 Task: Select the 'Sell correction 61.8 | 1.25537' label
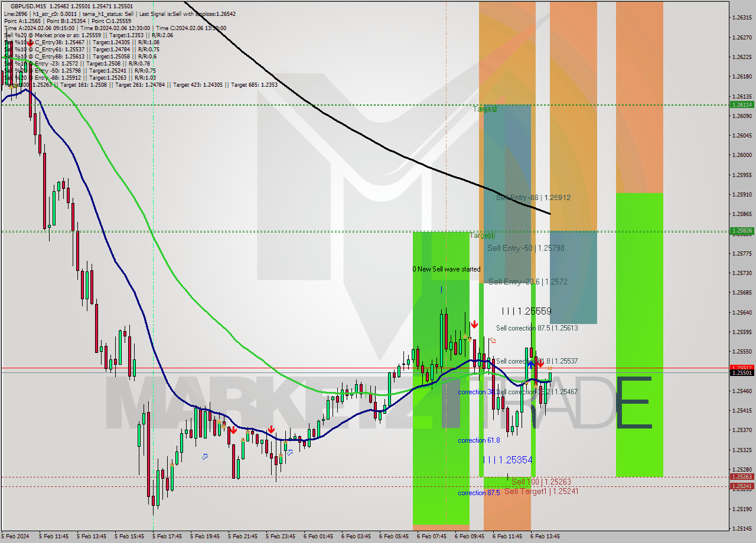click(537, 361)
